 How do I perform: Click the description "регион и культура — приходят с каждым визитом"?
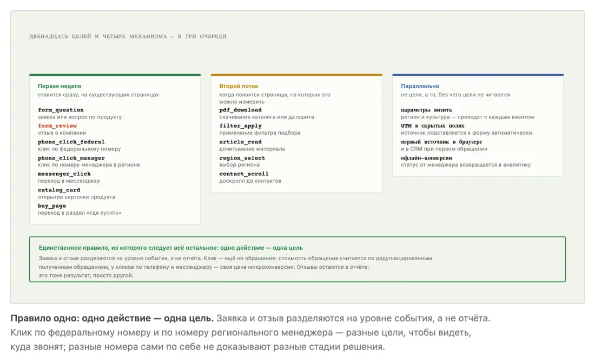pyautogui.click(x=467, y=117)
